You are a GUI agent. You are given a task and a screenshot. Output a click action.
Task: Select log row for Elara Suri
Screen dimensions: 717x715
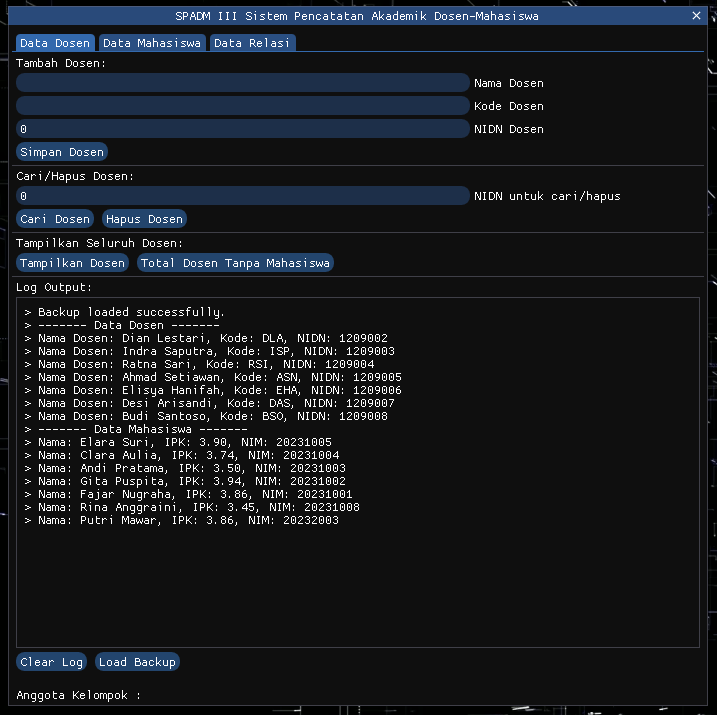pyautogui.click(x=178, y=443)
